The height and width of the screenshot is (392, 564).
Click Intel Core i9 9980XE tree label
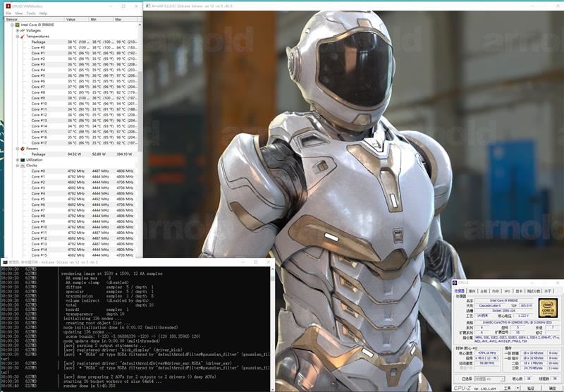37,25
